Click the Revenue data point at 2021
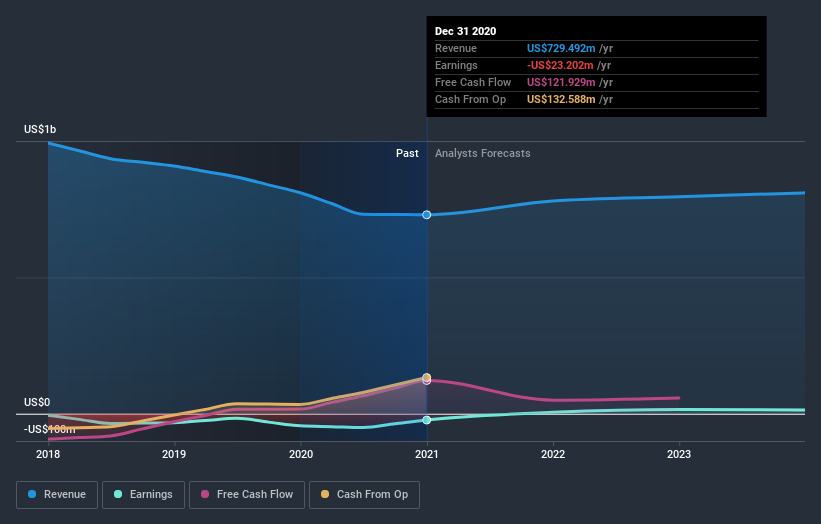The width and height of the screenshot is (821, 524). tap(427, 215)
